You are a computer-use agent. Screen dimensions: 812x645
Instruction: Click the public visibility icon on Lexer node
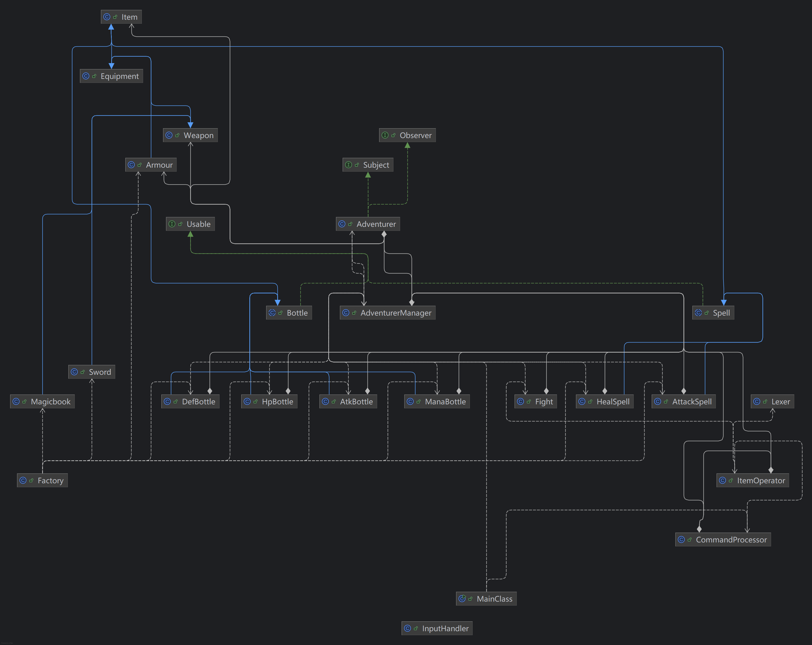(x=765, y=401)
